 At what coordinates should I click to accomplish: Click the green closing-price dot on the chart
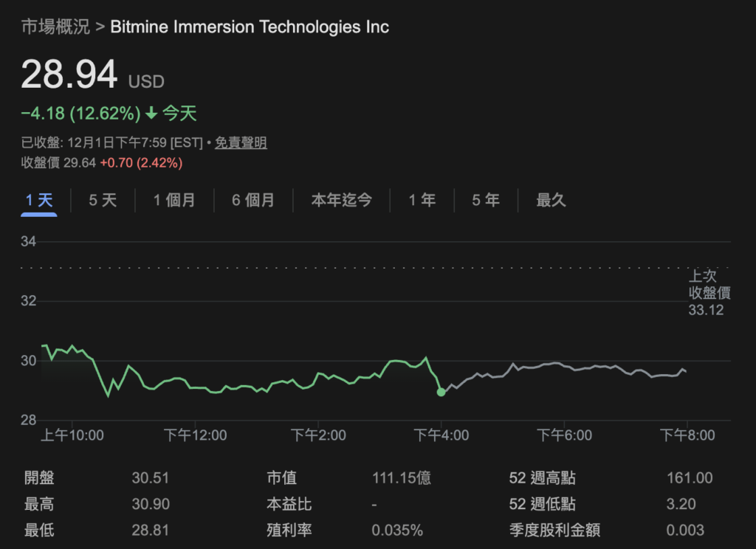coord(441,392)
